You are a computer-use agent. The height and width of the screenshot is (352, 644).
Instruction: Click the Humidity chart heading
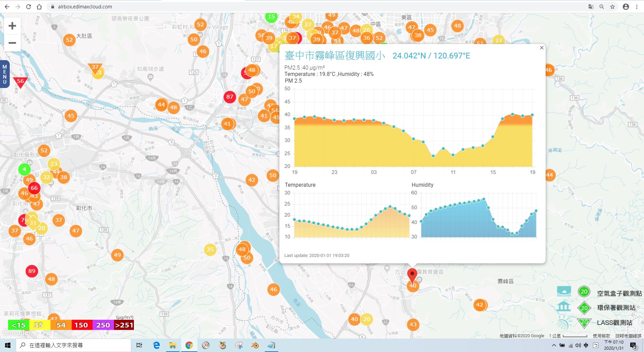tap(422, 185)
